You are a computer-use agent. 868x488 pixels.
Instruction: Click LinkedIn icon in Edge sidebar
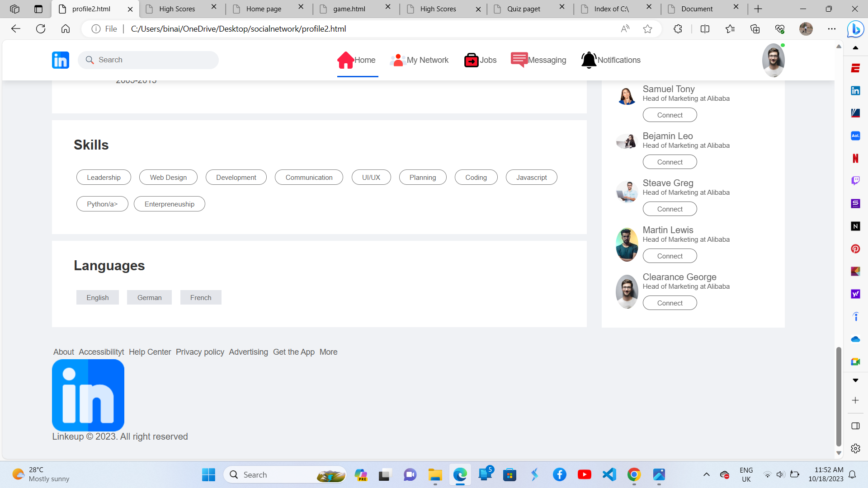(855, 90)
